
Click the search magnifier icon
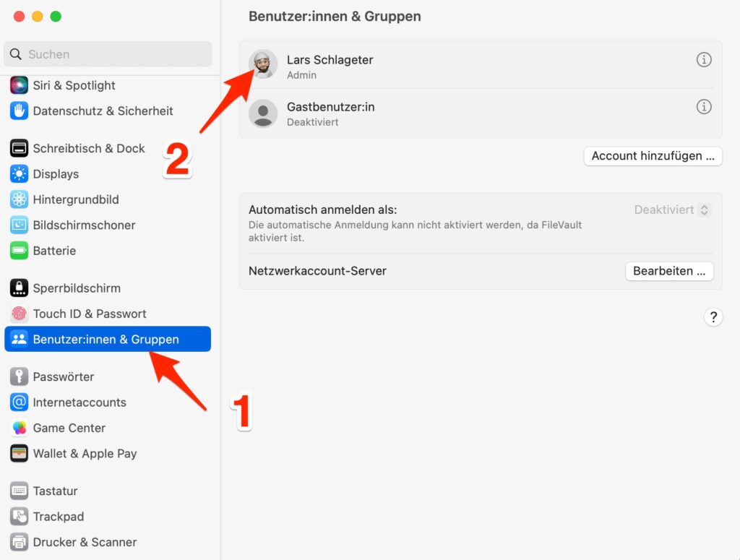(16, 54)
